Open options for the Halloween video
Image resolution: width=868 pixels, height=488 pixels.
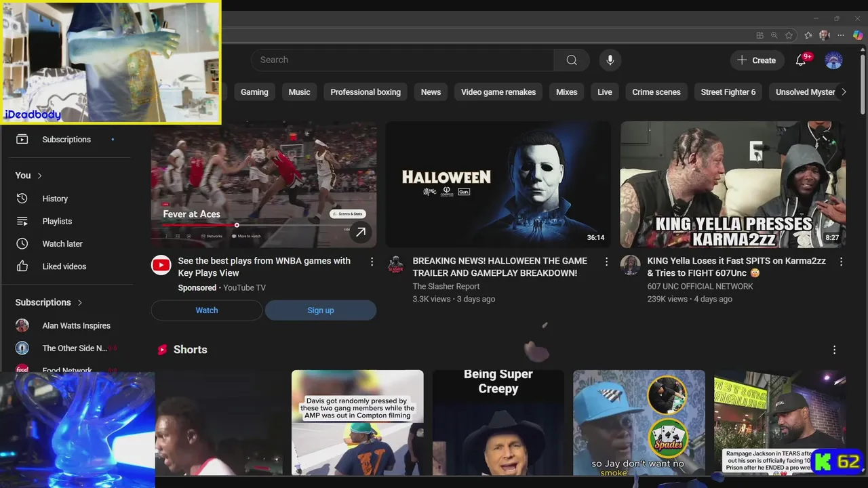pyautogui.click(x=606, y=262)
